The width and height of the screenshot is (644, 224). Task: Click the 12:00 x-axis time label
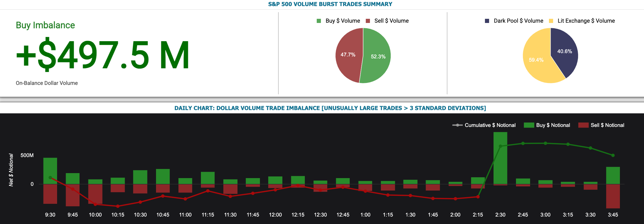click(275, 215)
